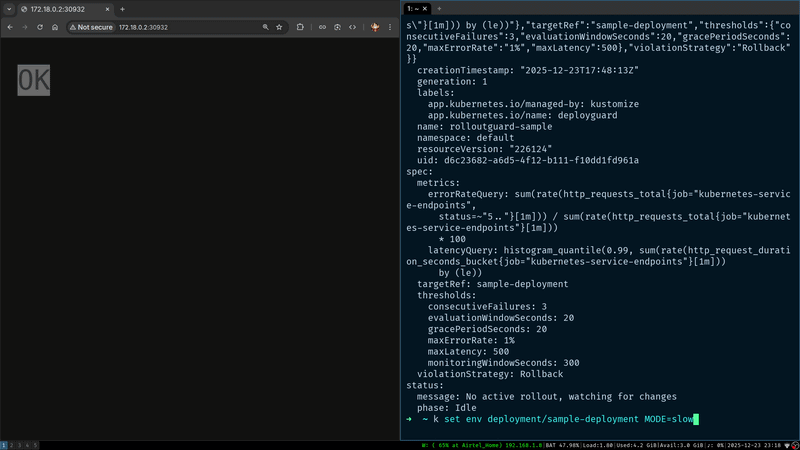Switch to workspace 3 in status bar

pyautogui.click(x=19, y=445)
